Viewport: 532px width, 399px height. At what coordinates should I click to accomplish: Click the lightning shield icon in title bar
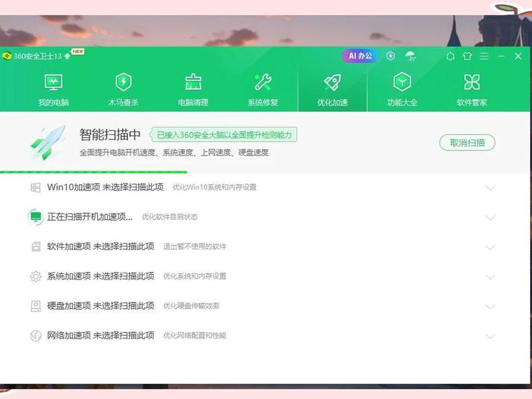point(390,56)
